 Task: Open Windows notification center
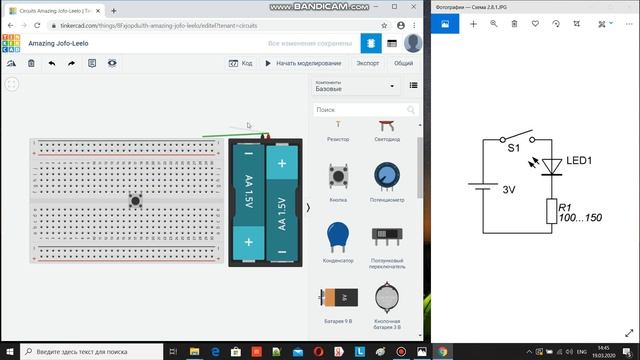(627, 351)
